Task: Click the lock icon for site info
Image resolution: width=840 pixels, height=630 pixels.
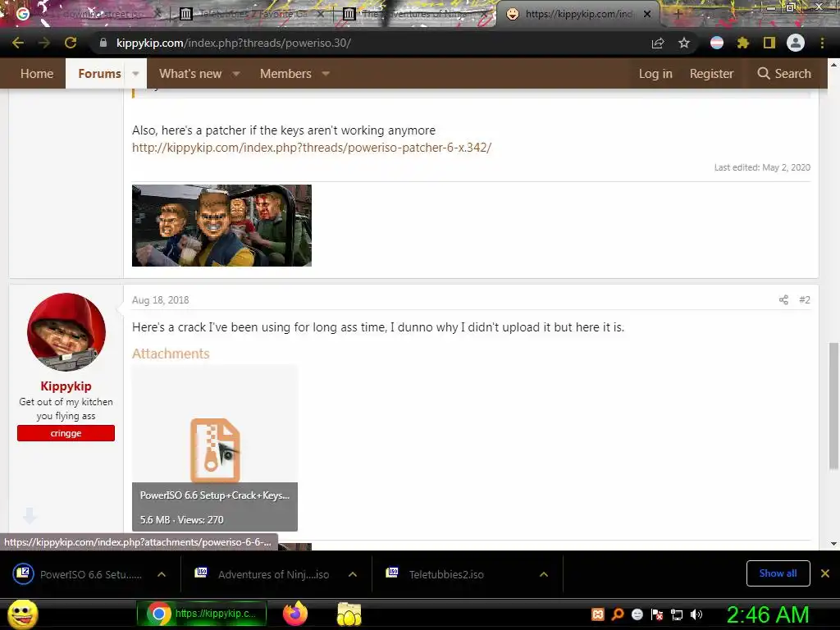Action: [103, 43]
